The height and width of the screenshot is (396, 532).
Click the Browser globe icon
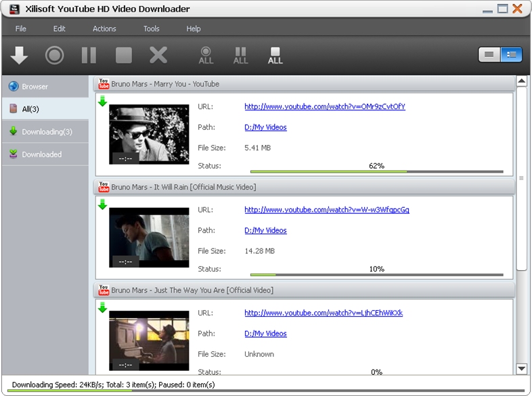tap(14, 86)
